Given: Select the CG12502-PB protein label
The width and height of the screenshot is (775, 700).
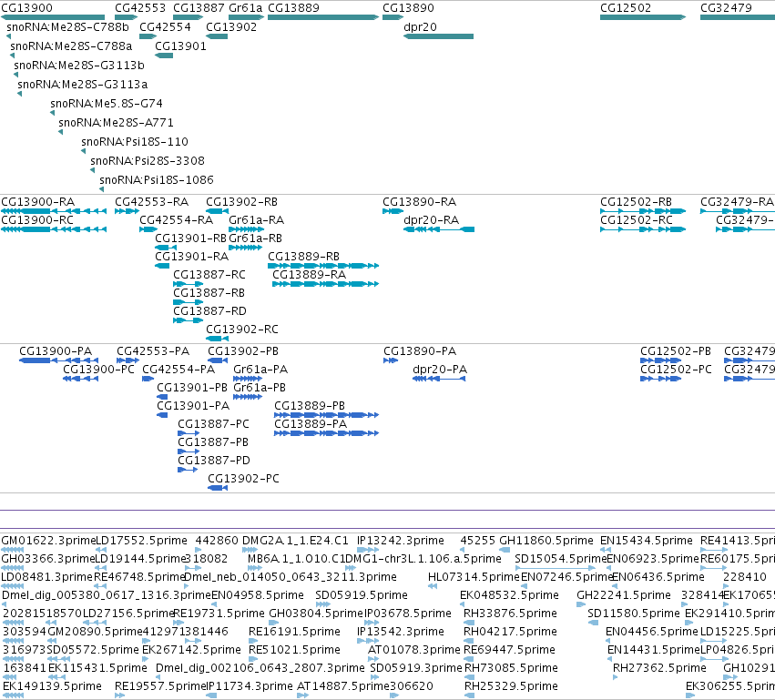Looking at the screenshot, I should click(676, 351).
